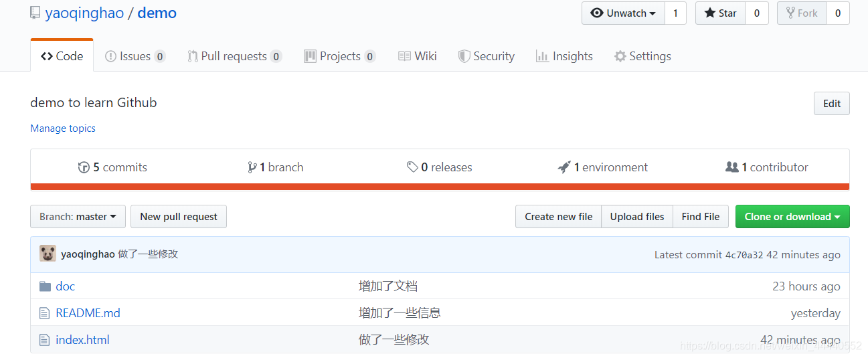868x358 pixels.
Task: Open the README.md file
Action: pos(88,313)
